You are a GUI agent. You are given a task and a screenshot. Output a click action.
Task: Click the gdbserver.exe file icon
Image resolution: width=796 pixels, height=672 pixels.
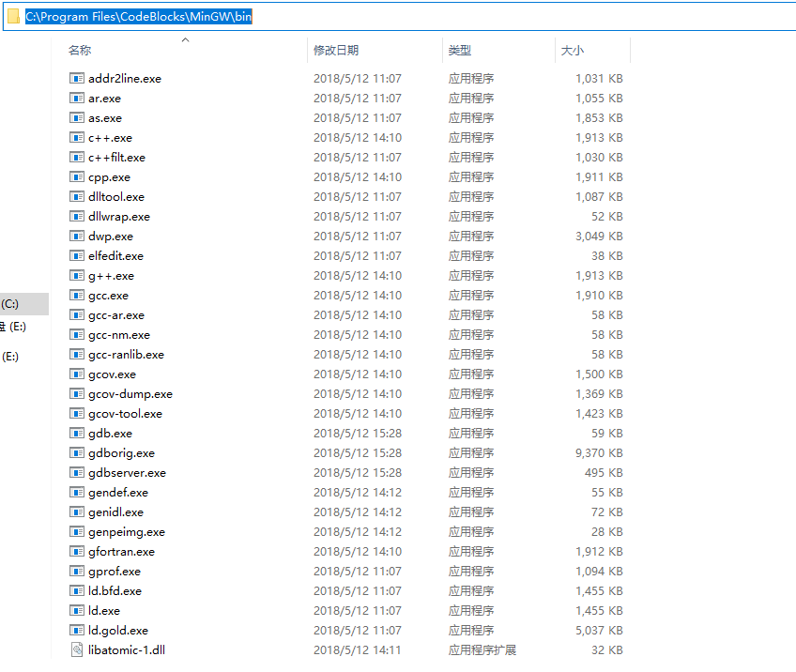point(77,472)
